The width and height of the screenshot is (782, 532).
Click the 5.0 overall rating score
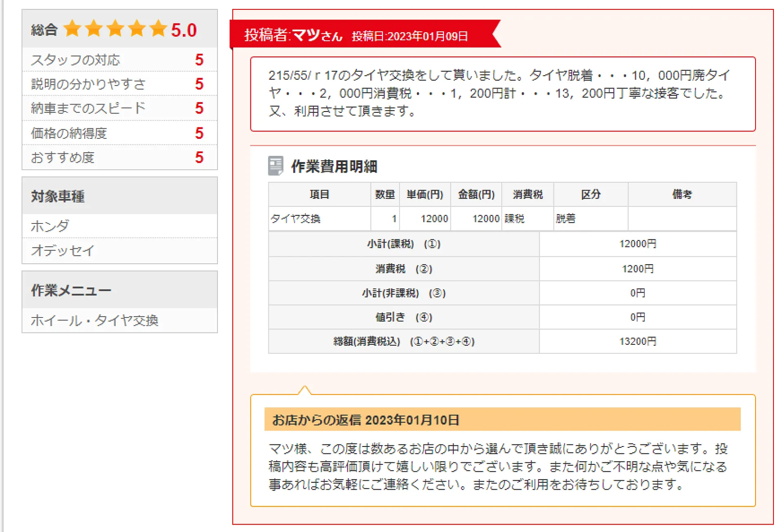(184, 30)
